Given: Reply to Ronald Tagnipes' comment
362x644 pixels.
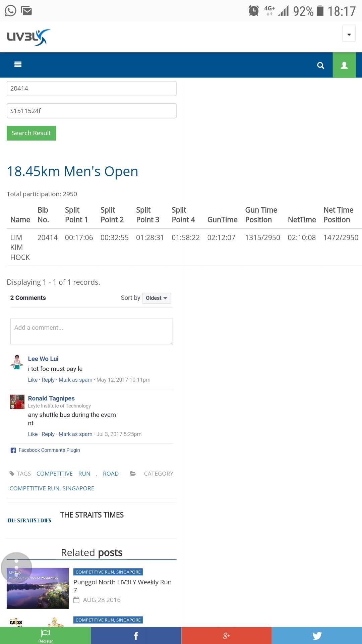Looking at the screenshot, I should pyautogui.click(x=48, y=434).
